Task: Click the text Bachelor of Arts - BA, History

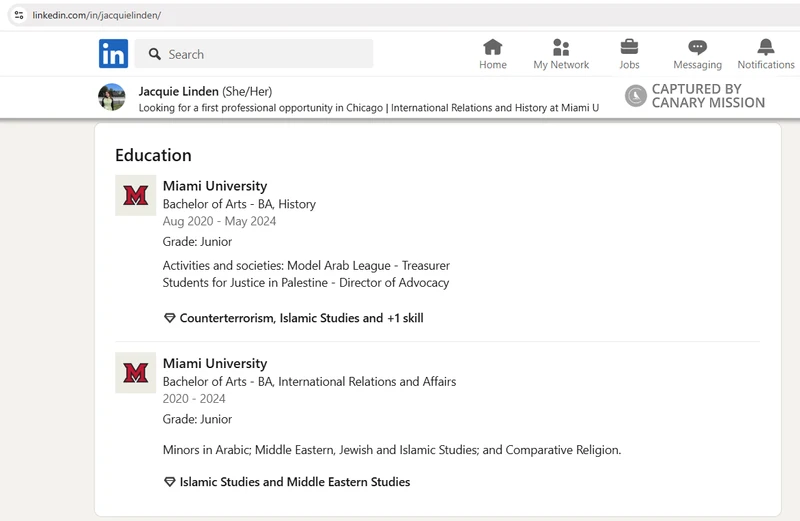Action: [239, 204]
